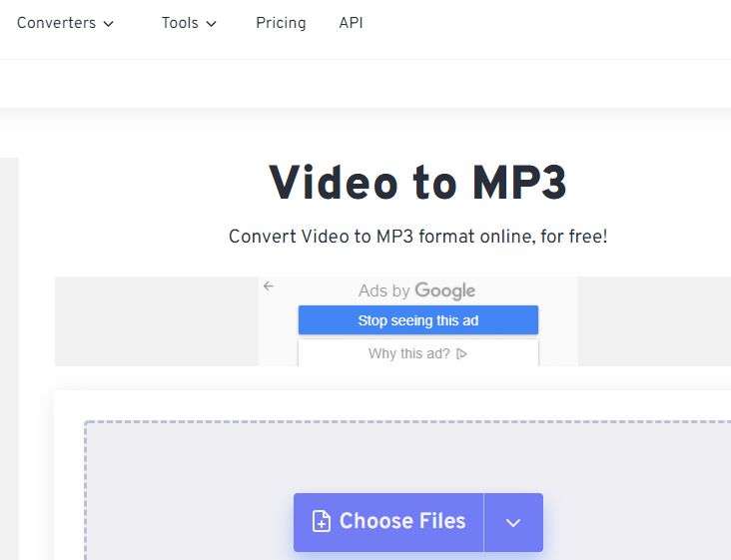The height and width of the screenshot is (560, 731).
Task: Click the gray ad placeholder left of the ad
Action: [x=156, y=321]
